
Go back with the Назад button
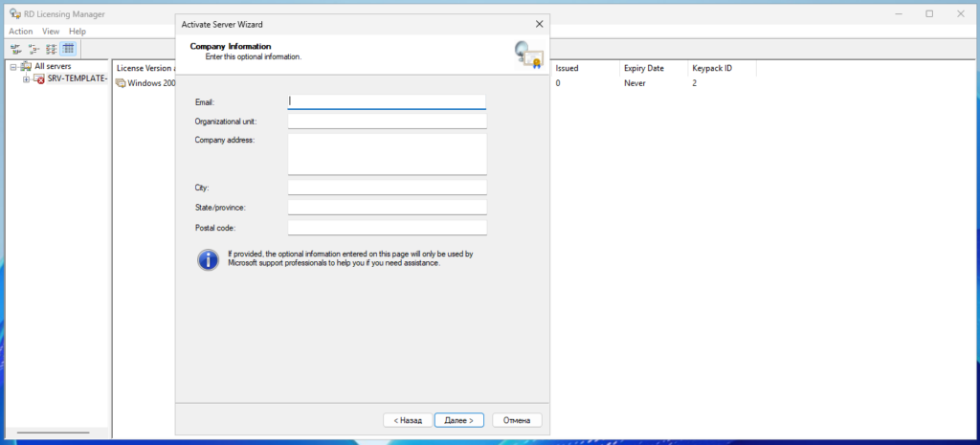(406, 420)
